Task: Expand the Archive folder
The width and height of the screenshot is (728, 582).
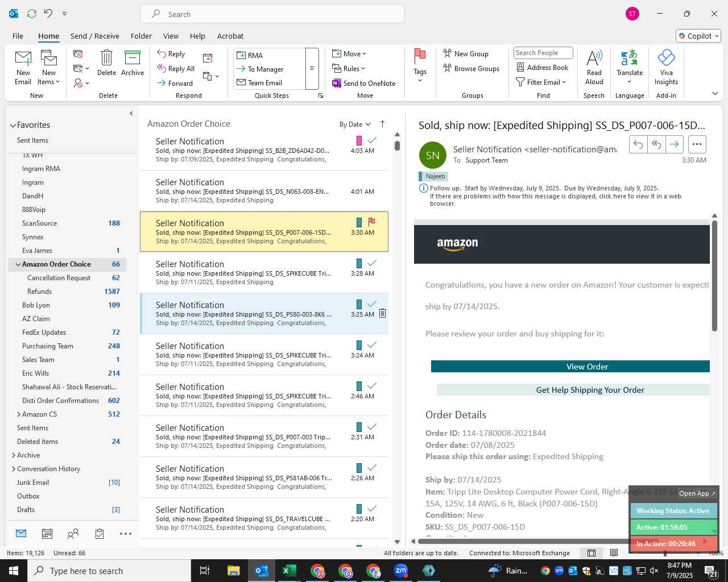Action: tap(14, 455)
